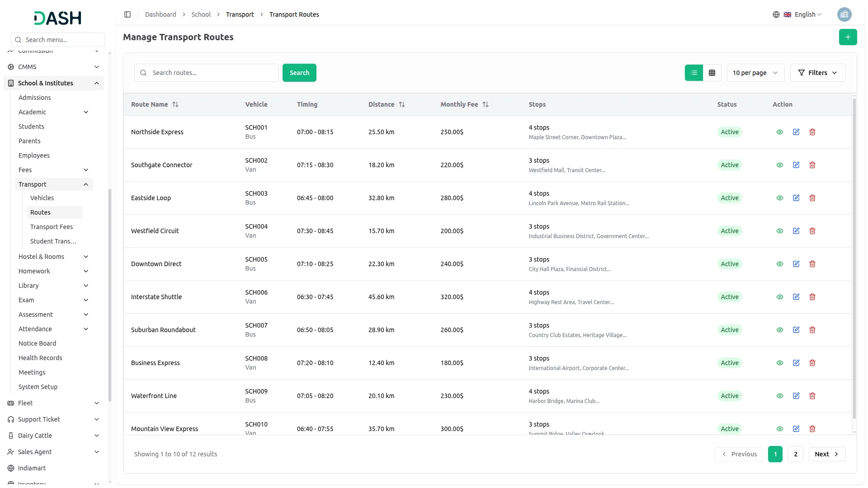Viewport: 868px width, 488px height.
Task: Sort table by Monthly Fee
Action: 486,104
